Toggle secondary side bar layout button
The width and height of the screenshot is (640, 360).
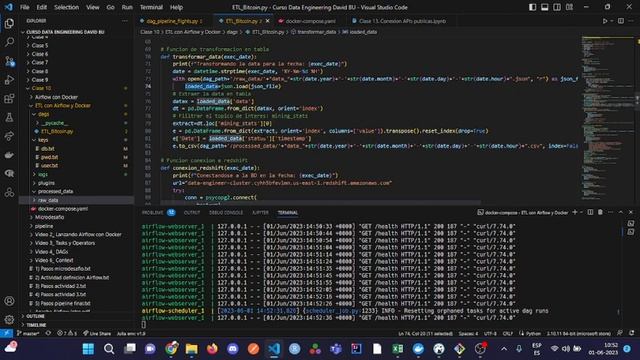click(x=557, y=7)
